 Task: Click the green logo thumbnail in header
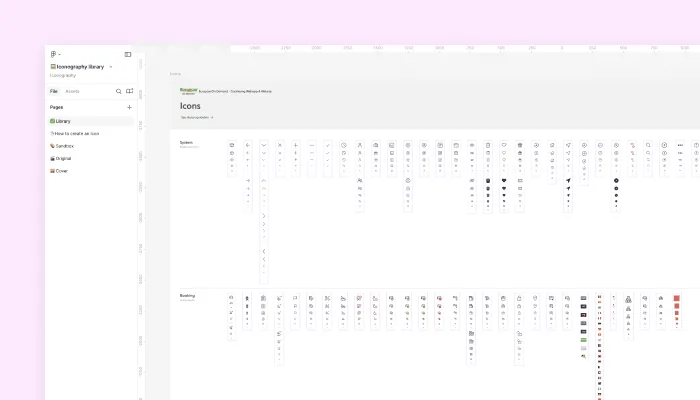tap(188, 91)
